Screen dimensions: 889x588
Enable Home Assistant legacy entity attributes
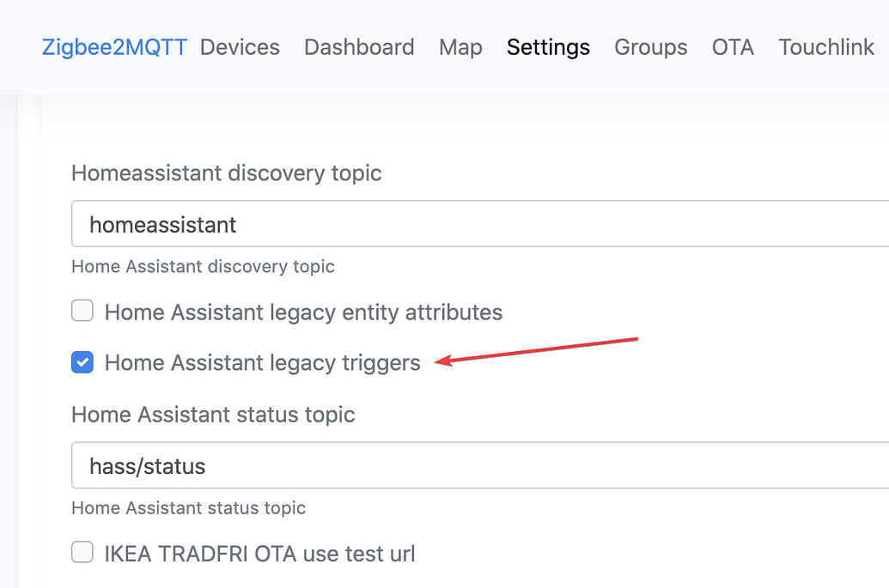[82, 311]
